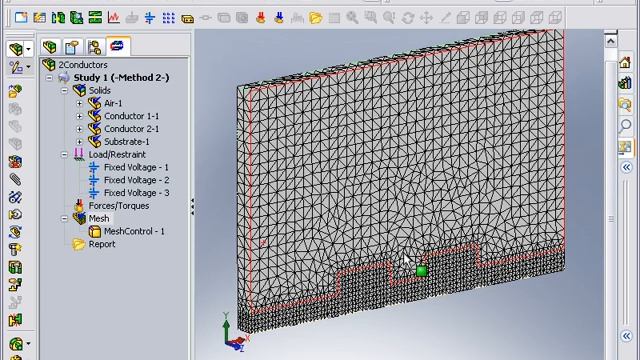Switch to the ConfigurationManager tab
This screenshot has height=360, width=640.
(x=94, y=47)
